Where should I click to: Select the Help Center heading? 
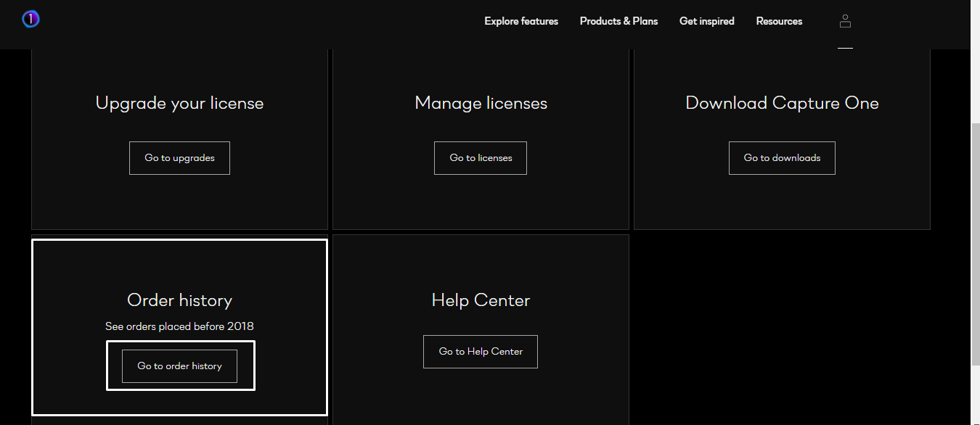pos(481,300)
